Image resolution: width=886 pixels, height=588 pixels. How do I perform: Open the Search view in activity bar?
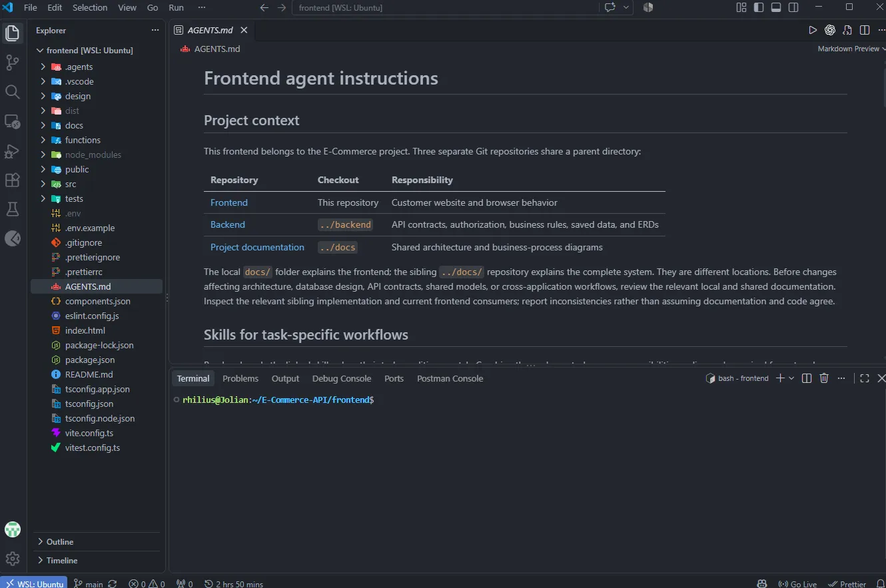(x=13, y=91)
